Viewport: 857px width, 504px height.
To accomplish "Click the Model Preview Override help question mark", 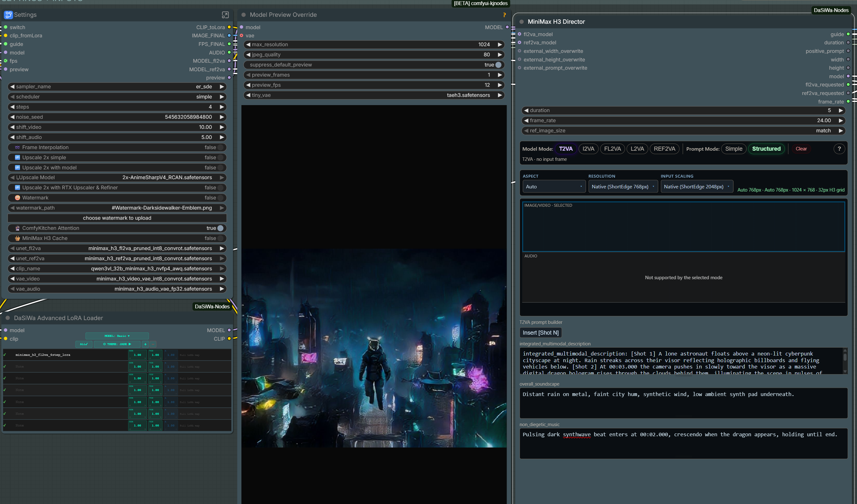I will pyautogui.click(x=504, y=15).
